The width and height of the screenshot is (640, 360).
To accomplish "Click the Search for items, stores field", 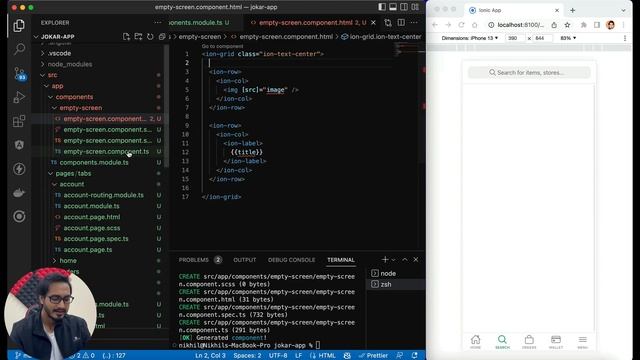I will (x=529, y=73).
